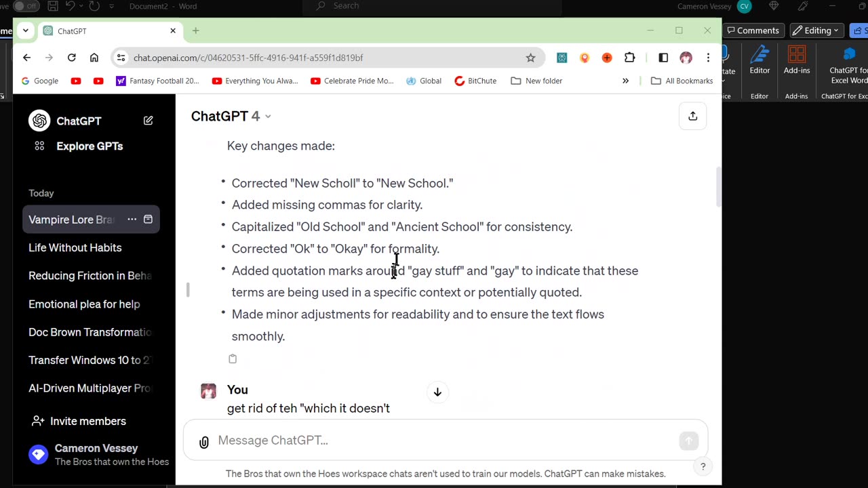Screen dimensions: 868x488
Task: Expand the ChatGPT 4 model dropdown
Action: [x=231, y=116]
